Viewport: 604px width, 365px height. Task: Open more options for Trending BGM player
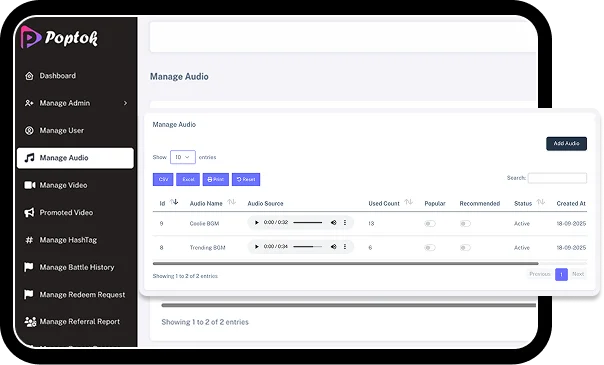click(x=345, y=246)
